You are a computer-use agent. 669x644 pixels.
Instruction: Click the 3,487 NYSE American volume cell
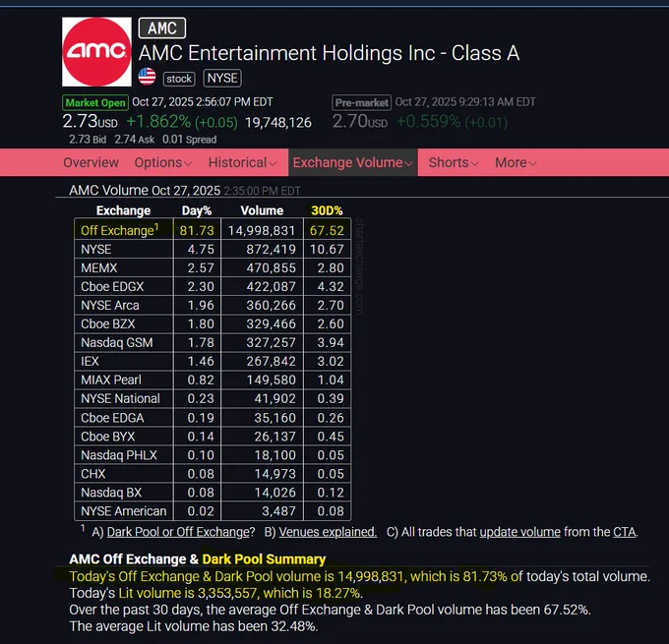click(x=262, y=511)
